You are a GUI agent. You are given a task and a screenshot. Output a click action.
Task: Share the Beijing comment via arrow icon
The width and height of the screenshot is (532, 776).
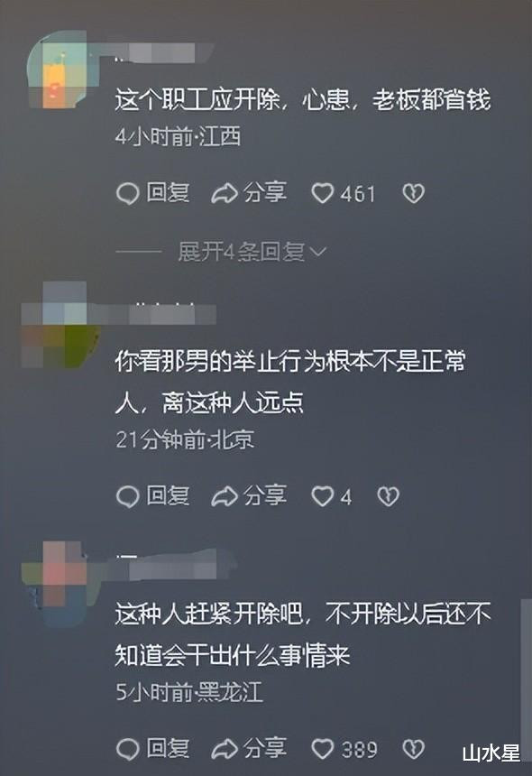(225, 496)
